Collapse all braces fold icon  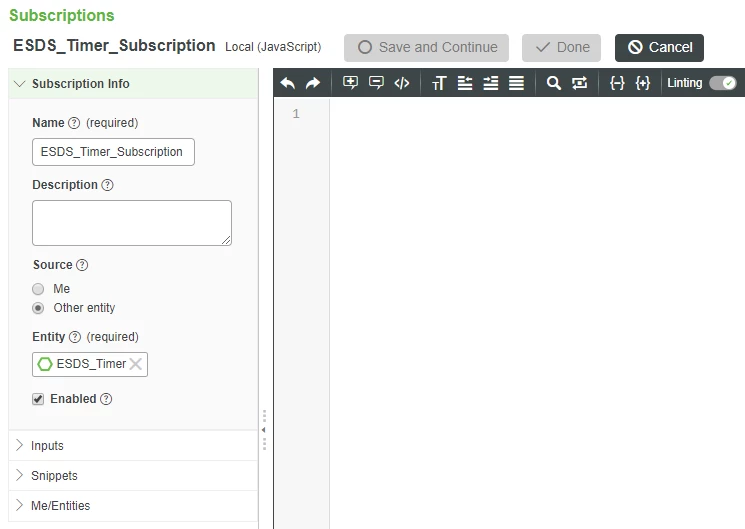617,83
